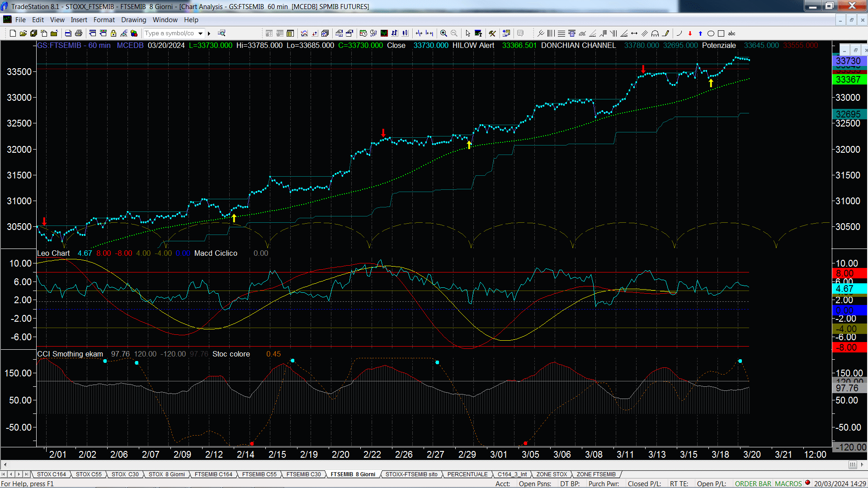Click the Open folder toolbar icon
Screen dimensions: 868x488
click(x=23, y=33)
